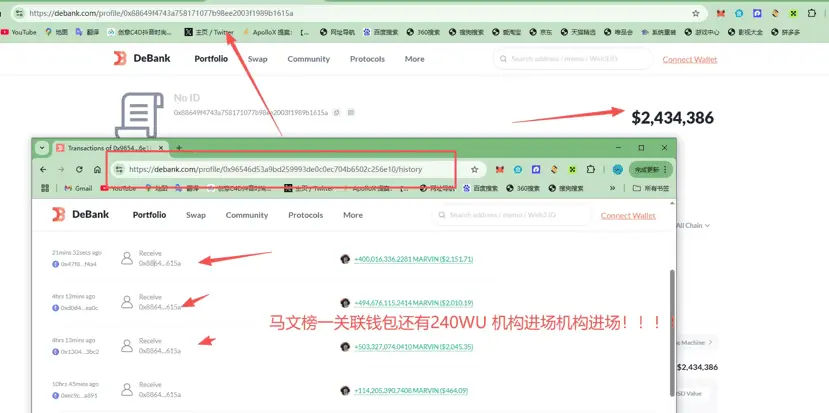Open the YouTube bookmark in the back window
The image size is (829, 413).
coord(19,32)
